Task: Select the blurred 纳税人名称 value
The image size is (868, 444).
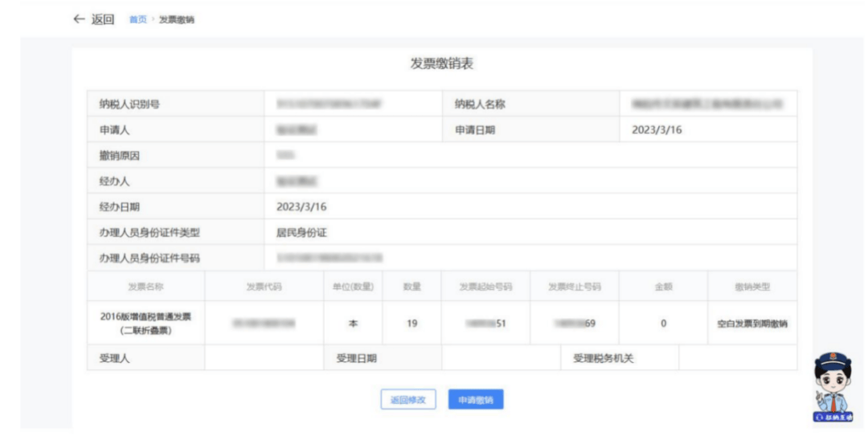Action: tap(707, 104)
